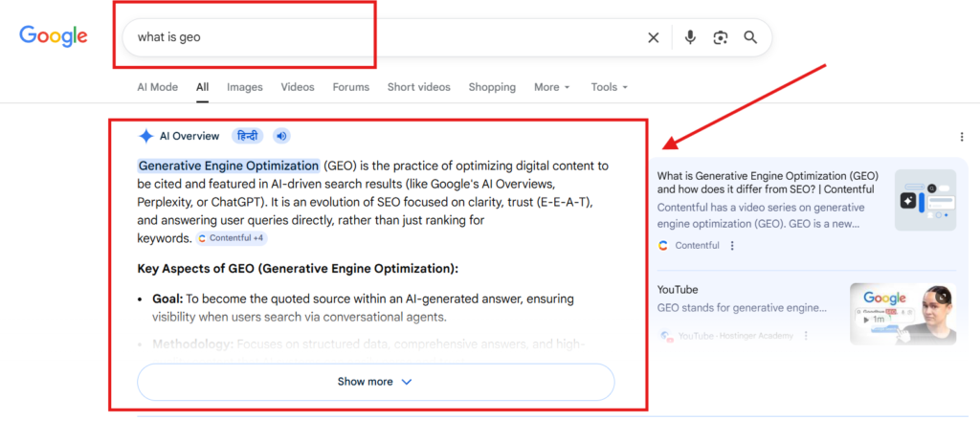This screenshot has height=442, width=980.
Task: Start voice search with microphone icon
Action: pyautogui.click(x=690, y=37)
